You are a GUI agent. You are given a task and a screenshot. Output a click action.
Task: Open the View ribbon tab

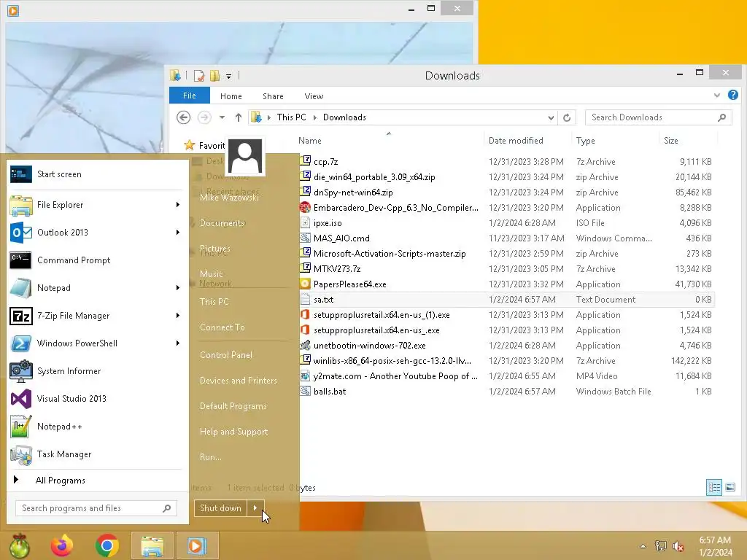coord(314,96)
